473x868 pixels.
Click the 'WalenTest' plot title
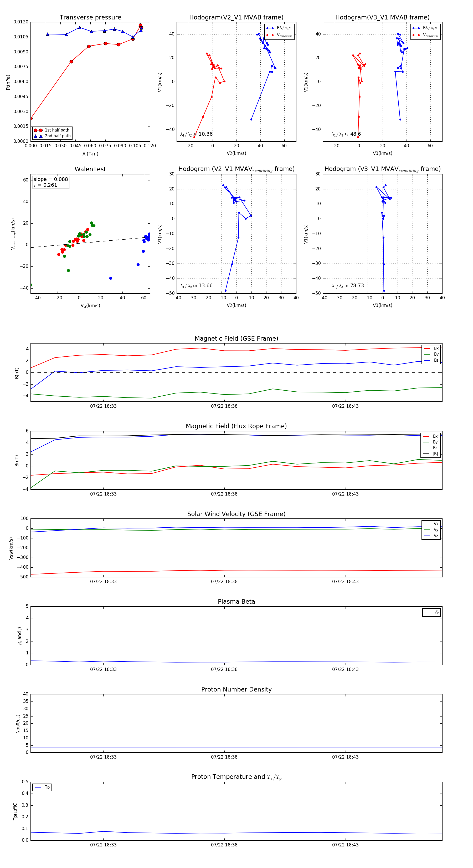[x=90, y=169]
